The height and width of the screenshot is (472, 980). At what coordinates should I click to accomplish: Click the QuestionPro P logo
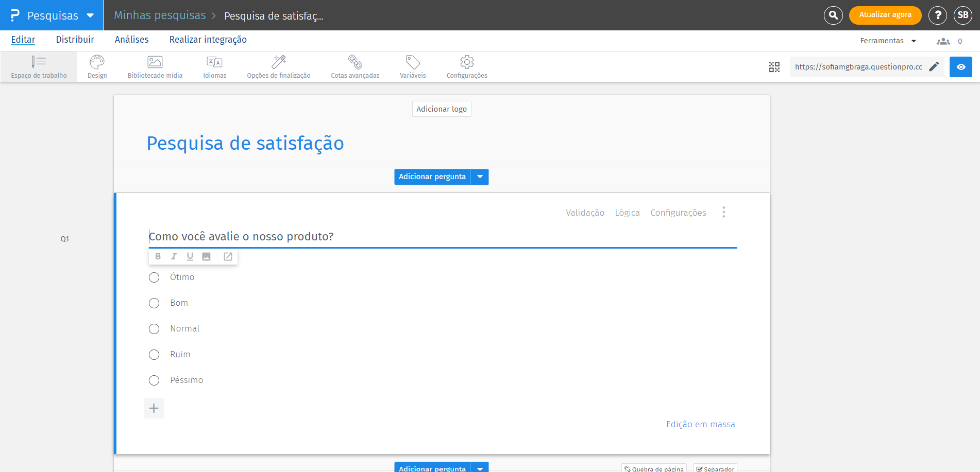15,15
